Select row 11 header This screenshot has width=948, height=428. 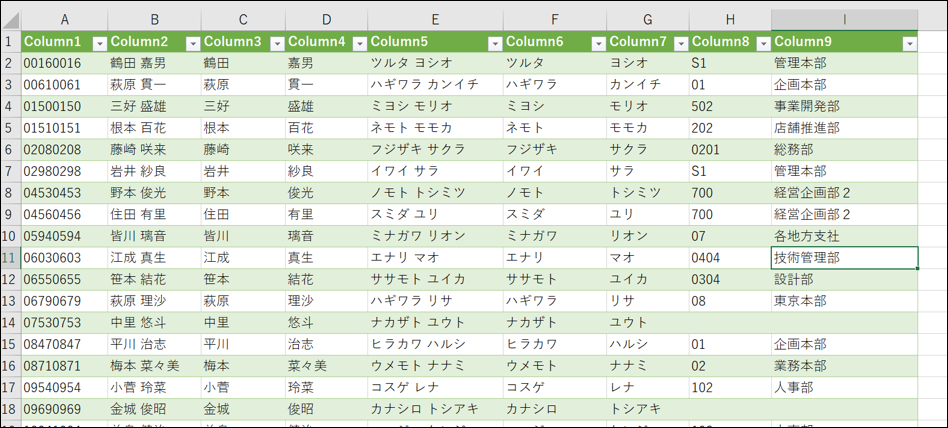(10, 258)
